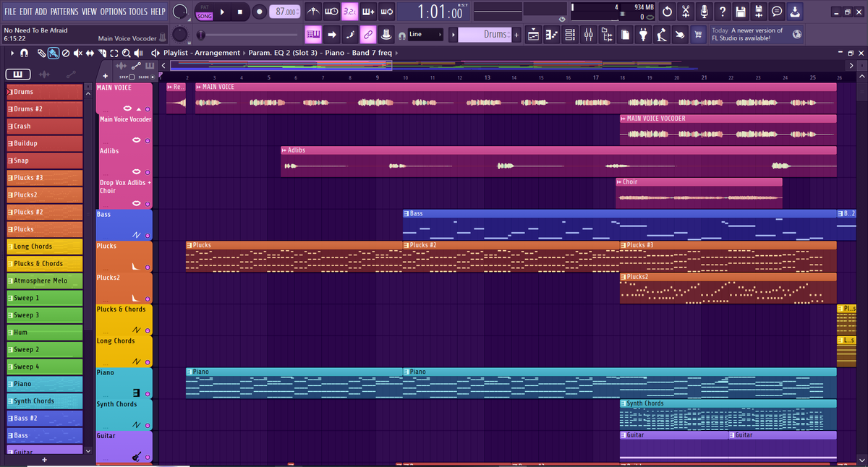Select the Delete tool in playlist toolbar
The image size is (868, 467).
66,53
